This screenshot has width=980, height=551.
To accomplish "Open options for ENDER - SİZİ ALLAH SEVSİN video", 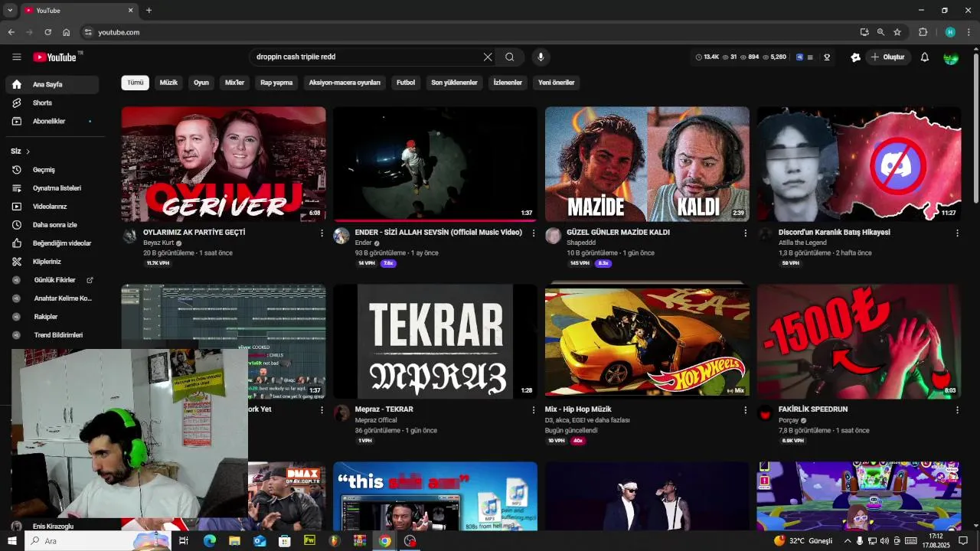I will pos(534,233).
